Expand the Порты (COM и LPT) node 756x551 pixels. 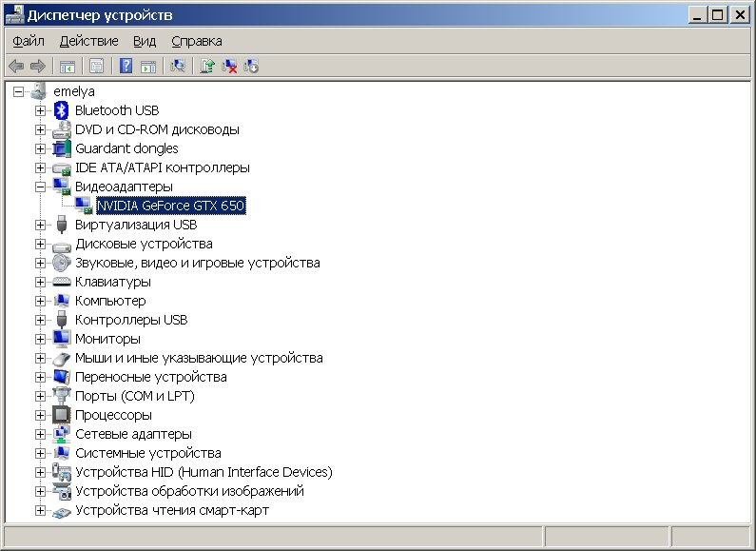(x=40, y=396)
